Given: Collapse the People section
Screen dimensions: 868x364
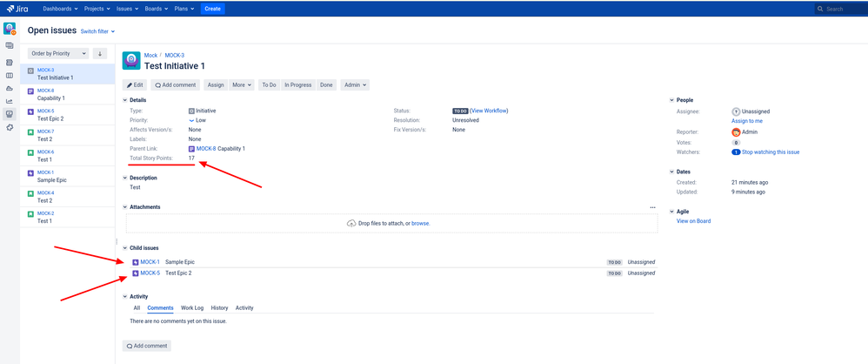Looking at the screenshot, I should (x=671, y=100).
